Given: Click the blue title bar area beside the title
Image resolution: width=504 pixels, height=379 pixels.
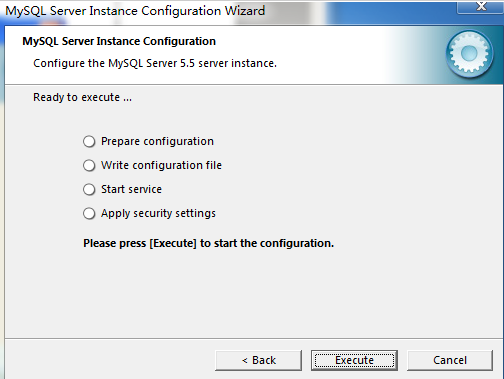Looking at the screenshot, I should pyautogui.click(x=390, y=13).
